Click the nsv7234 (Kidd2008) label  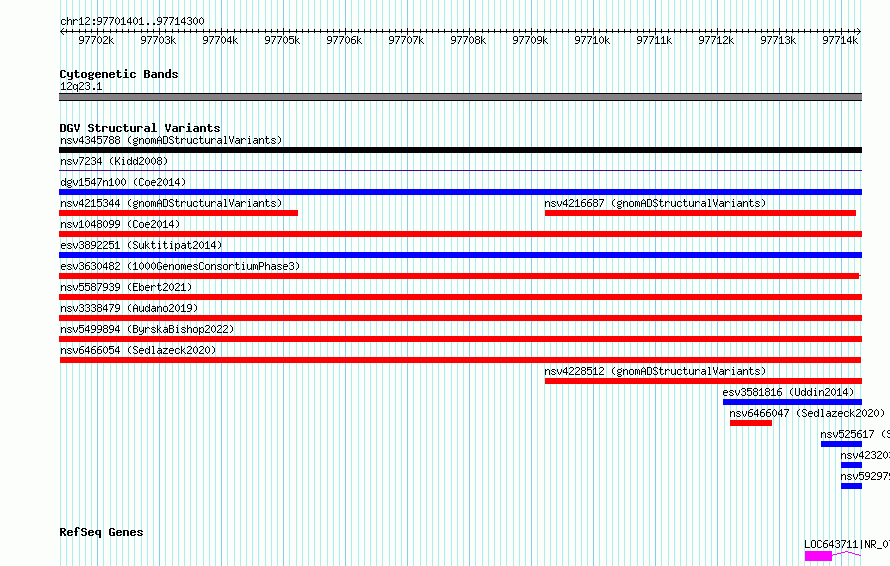[x=114, y=161]
